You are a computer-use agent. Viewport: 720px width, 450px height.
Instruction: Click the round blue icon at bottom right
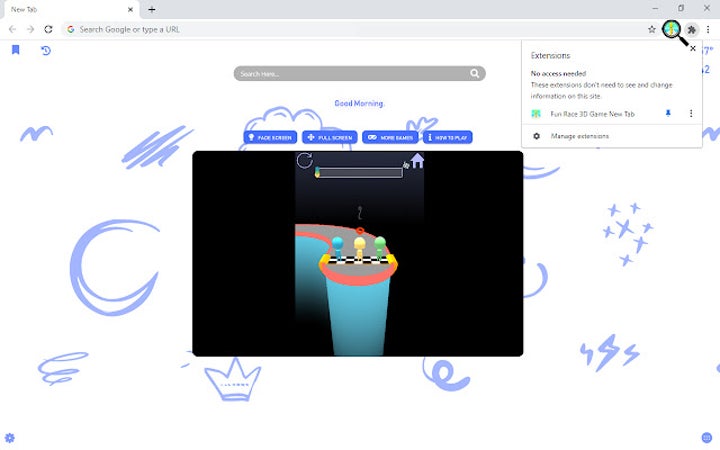[707, 438]
